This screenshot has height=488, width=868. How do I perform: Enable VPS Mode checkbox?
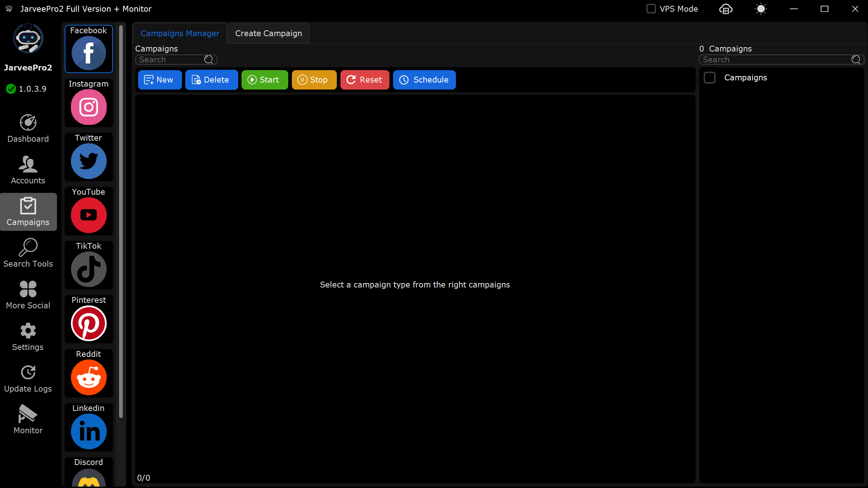pyautogui.click(x=651, y=9)
